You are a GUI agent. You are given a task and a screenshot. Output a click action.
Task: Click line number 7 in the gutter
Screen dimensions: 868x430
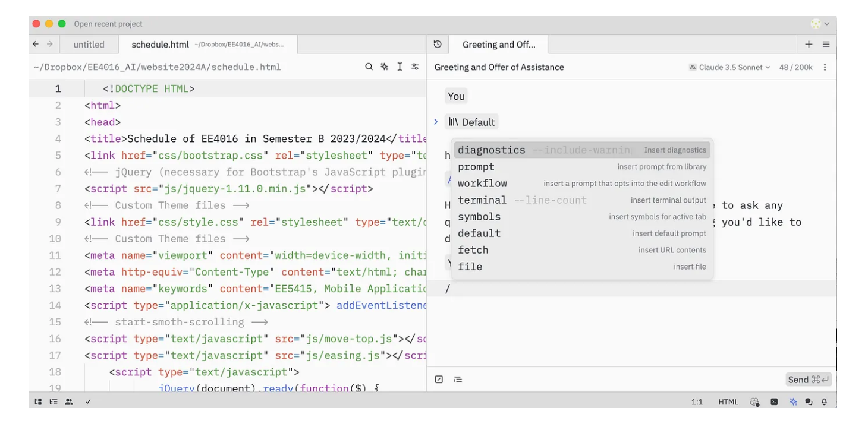(58, 189)
